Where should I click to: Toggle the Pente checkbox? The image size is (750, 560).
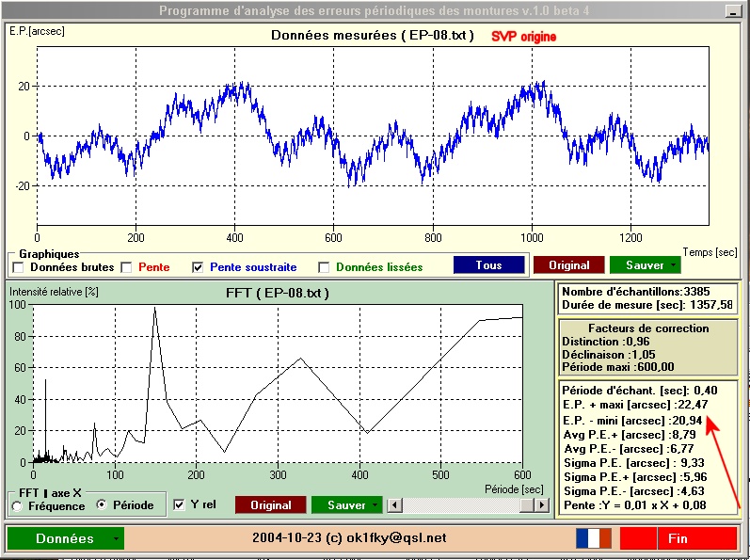pos(126,267)
